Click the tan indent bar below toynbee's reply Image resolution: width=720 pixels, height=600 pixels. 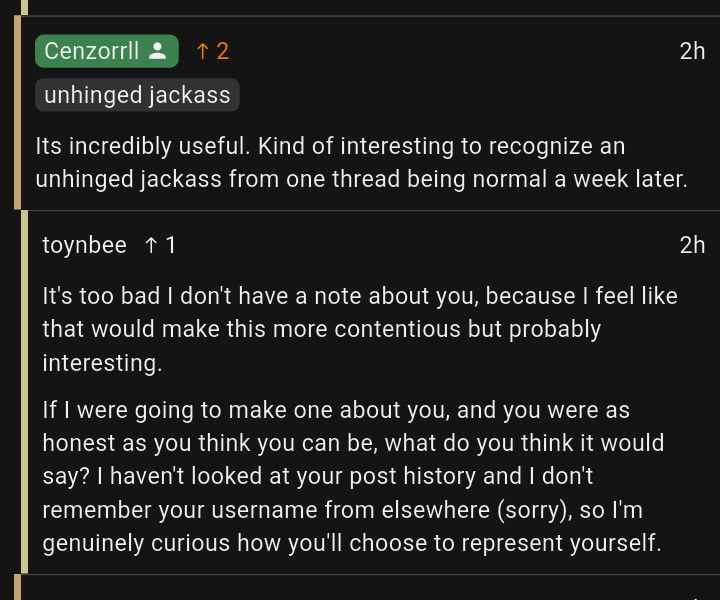pos(17,587)
